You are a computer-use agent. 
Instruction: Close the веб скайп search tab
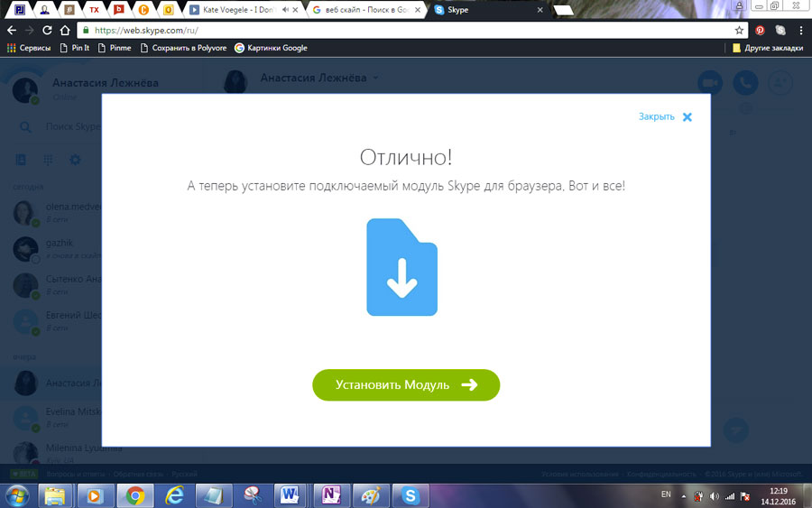tap(418, 10)
